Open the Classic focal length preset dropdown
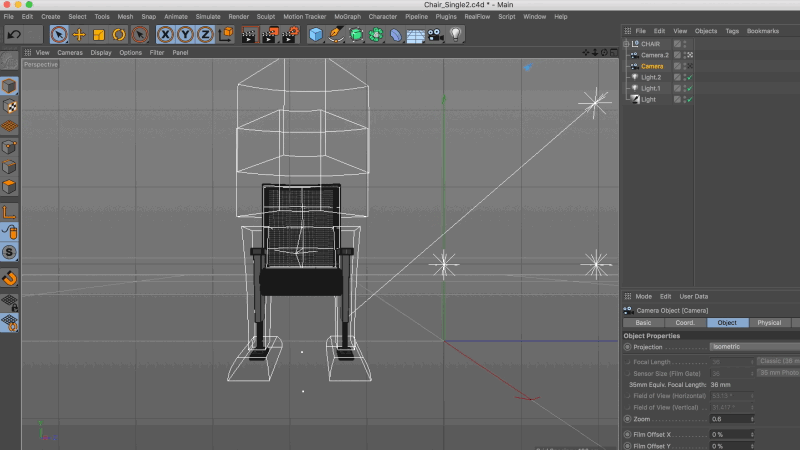 pyautogui.click(x=778, y=360)
